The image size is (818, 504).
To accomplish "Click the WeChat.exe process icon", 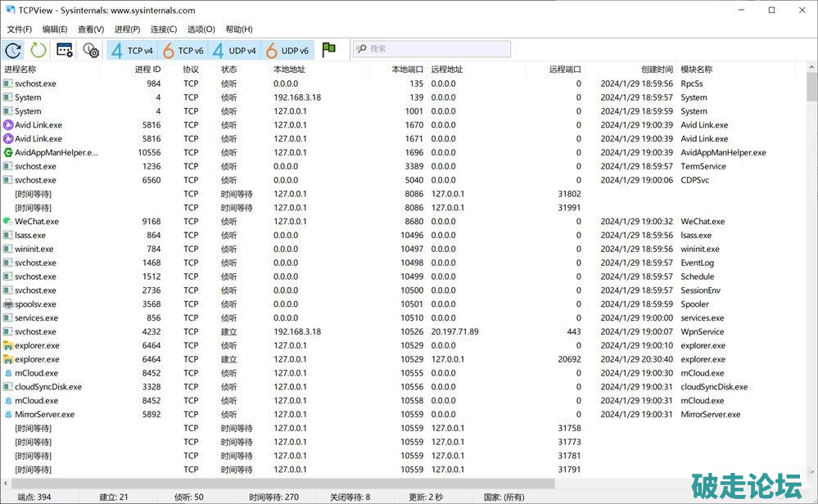I will point(8,222).
